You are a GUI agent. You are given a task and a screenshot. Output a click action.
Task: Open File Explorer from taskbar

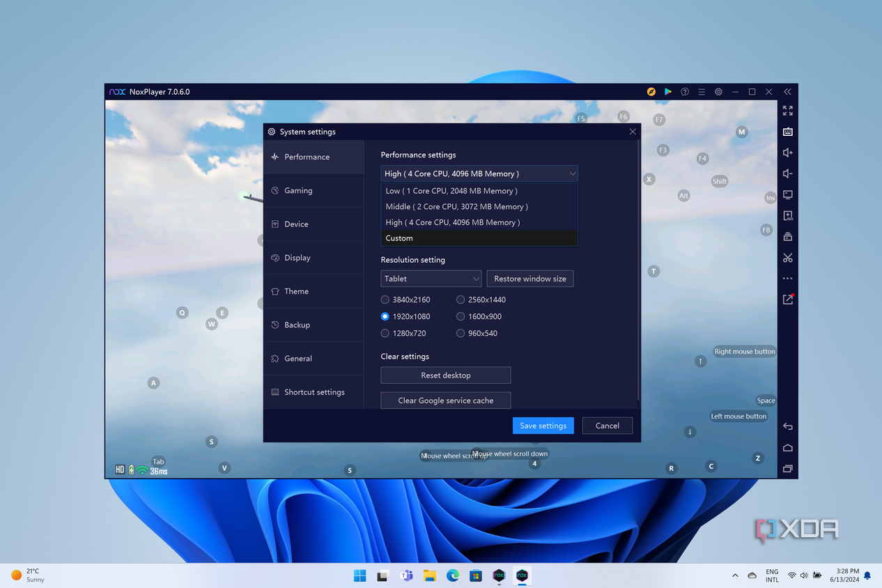[x=430, y=575]
